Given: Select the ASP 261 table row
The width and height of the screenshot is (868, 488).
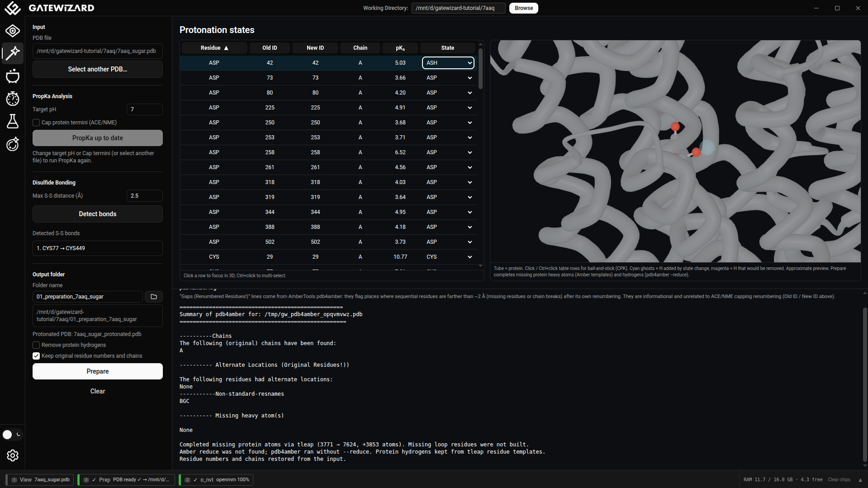Looking at the screenshot, I should point(328,167).
